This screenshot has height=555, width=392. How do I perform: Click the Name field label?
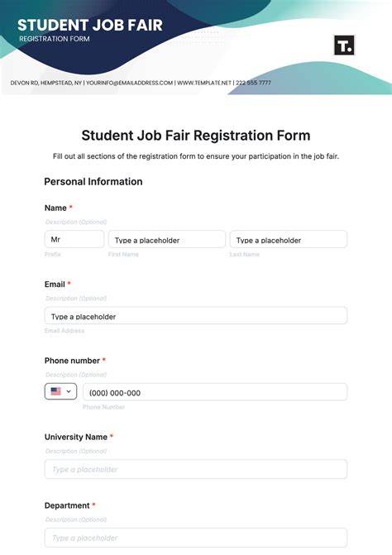pyautogui.click(x=55, y=208)
